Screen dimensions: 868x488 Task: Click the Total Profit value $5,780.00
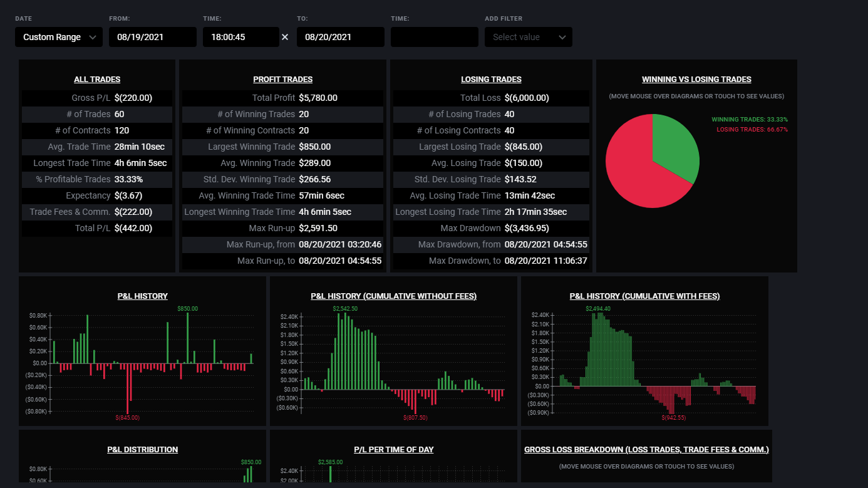point(318,98)
